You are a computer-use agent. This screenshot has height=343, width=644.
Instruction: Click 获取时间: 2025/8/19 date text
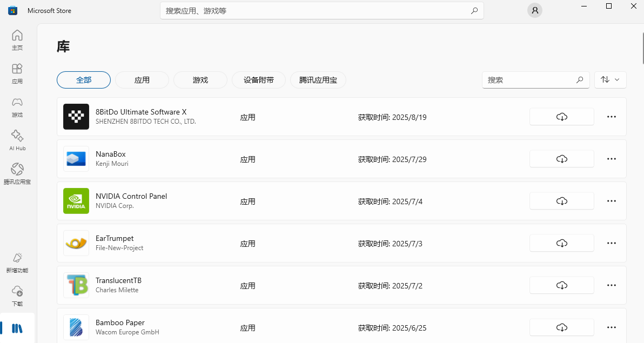pos(392,117)
